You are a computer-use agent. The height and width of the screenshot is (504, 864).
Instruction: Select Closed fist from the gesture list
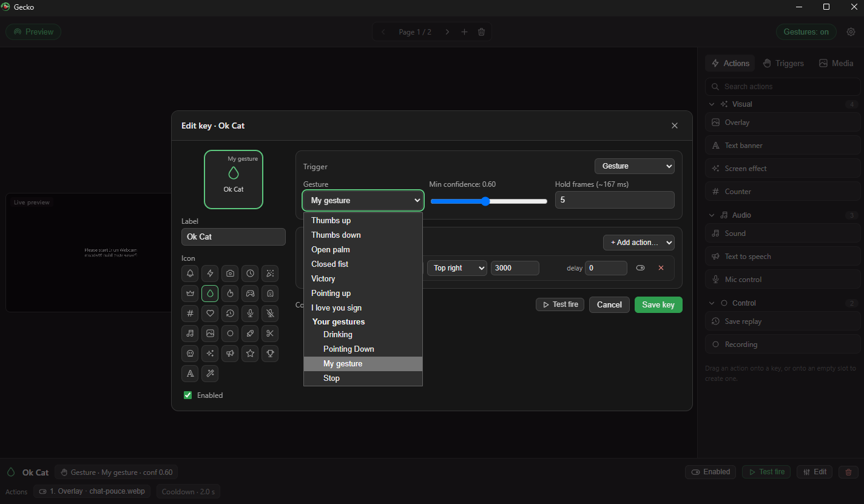click(x=363, y=264)
